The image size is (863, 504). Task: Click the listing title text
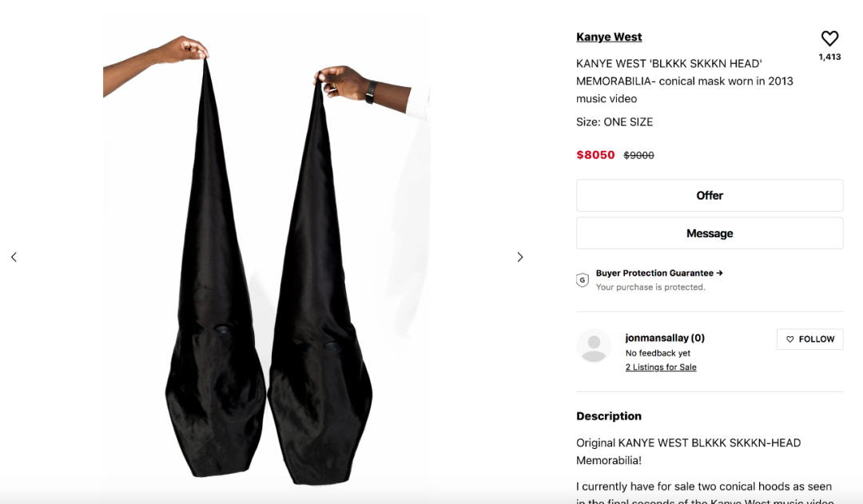tap(686, 81)
